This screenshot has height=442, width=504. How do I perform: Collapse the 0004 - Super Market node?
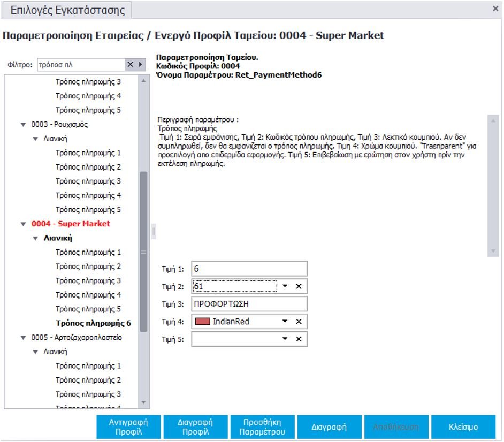pyautogui.click(x=23, y=224)
